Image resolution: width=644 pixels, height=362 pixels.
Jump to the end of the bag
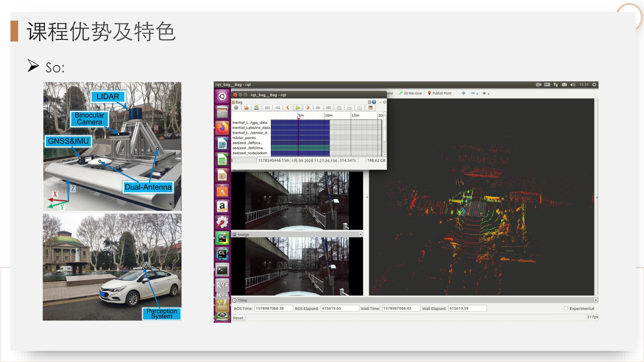coord(328,108)
